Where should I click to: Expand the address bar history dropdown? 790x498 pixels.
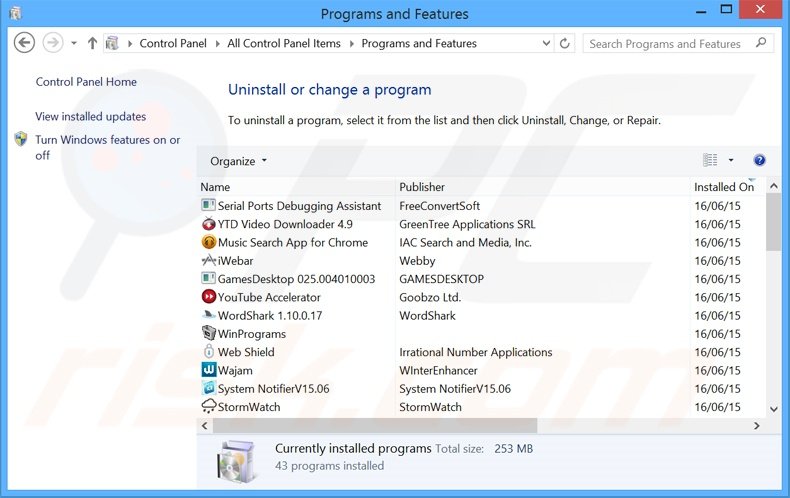coord(546,43)
